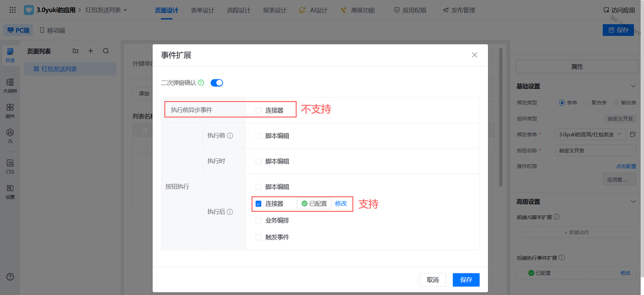This screenshot has width=644, height=295.
Task: Open the 组件 components panel
Action: click(x=10, y=110)
